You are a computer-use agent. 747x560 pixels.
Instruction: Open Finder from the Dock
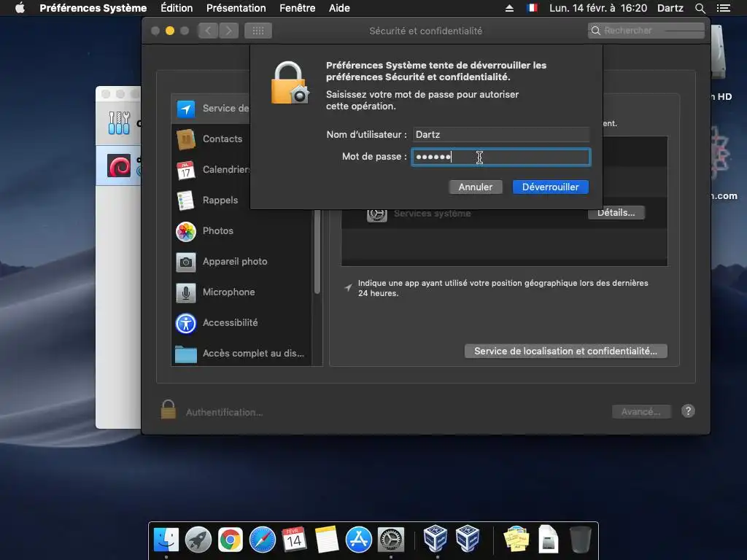pos(166,540)
